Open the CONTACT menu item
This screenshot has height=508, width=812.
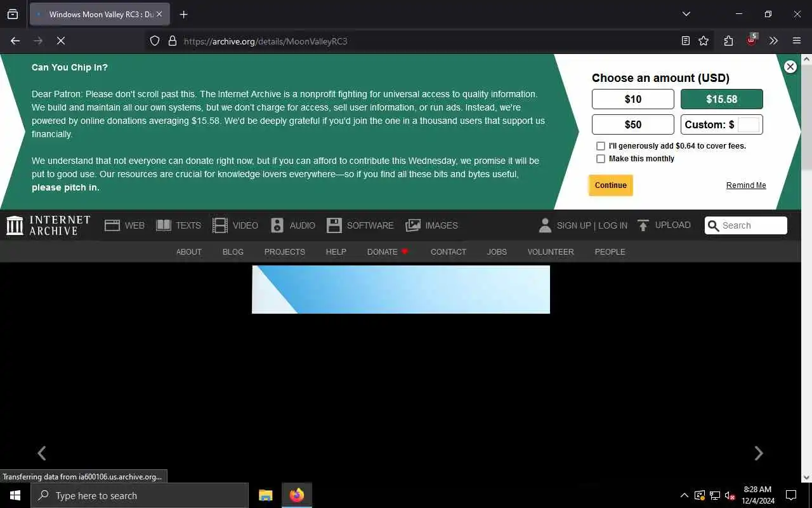click(449, 252)
